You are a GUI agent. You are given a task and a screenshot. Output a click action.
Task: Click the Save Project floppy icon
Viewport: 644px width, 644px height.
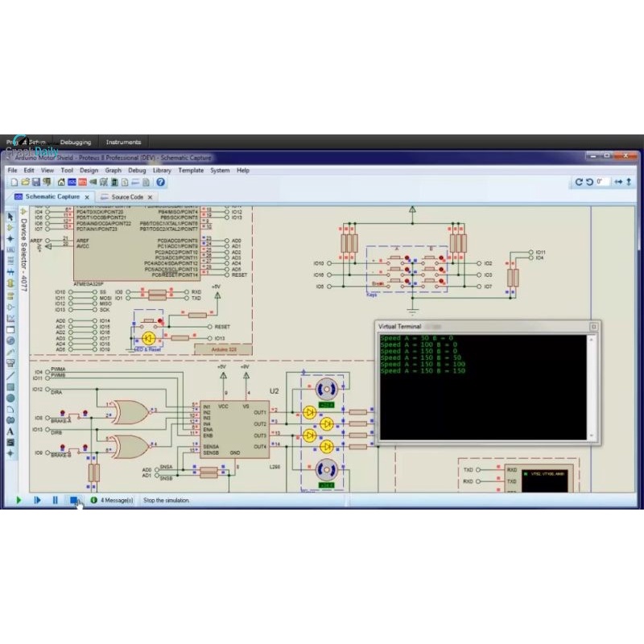point(36,183)
